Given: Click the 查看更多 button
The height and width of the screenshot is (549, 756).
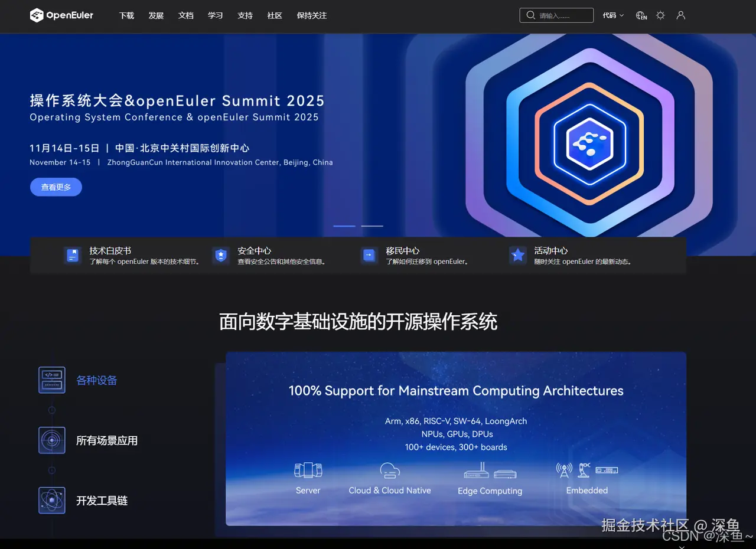Looking at the screenshot, I should tap(56, 187).
